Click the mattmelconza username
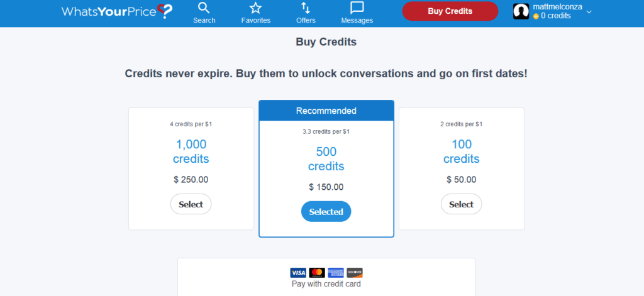The height and width of the screenshot is (296, 644). (x=557, y=6)
